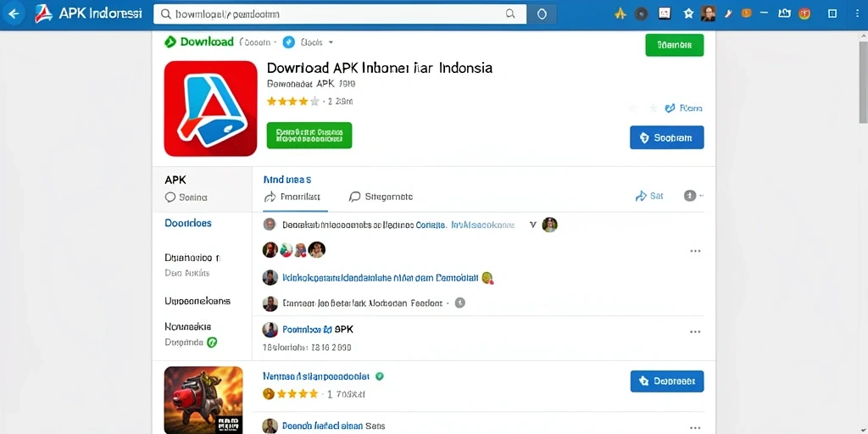
Task: Click the blue 'Sat' share arrow link
Action: tap(648, 196)
